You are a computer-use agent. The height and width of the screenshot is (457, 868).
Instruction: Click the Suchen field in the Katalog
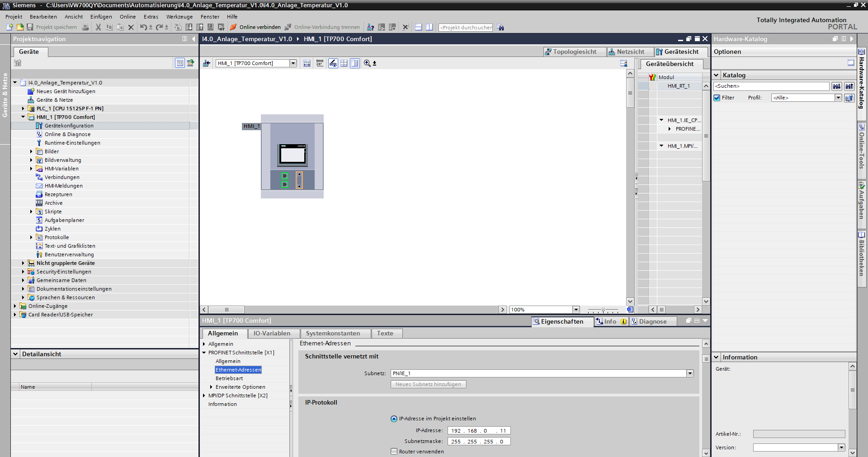click(771, 86)
